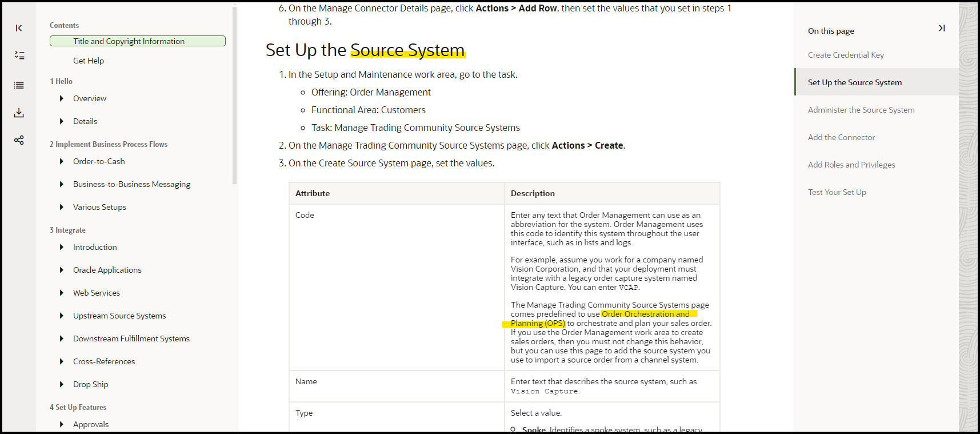Expand Business-to-Business Messaging arrow
Image resolution: width=980 pixels, height=434 pixels.
click(62, 184)
